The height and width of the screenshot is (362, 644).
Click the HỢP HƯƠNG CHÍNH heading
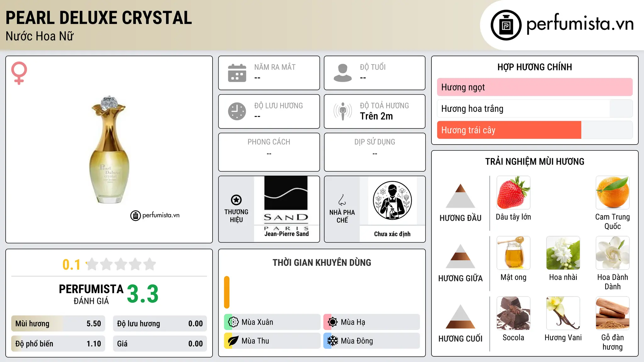click(535, 67)
